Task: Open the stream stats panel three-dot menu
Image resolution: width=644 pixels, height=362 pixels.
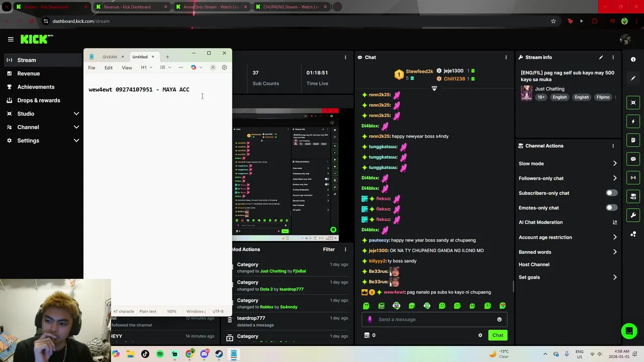Action: coord(345,57)
